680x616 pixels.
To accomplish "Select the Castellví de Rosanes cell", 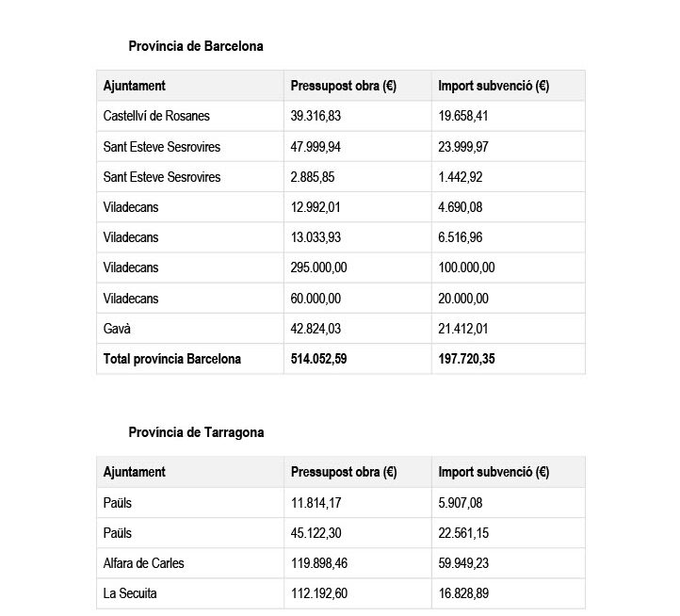I will (x=156, y=116).
